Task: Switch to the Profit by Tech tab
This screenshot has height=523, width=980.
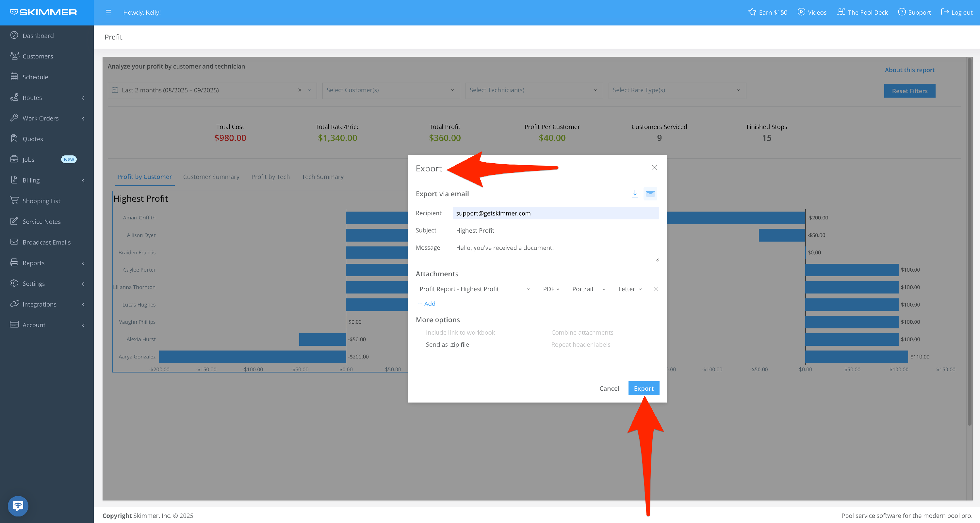Action: click(x=270, y=177)
